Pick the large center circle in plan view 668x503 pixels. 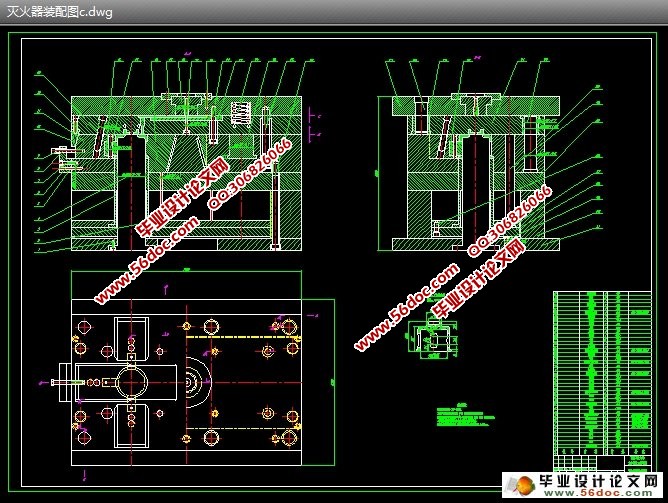coord(131,380)
